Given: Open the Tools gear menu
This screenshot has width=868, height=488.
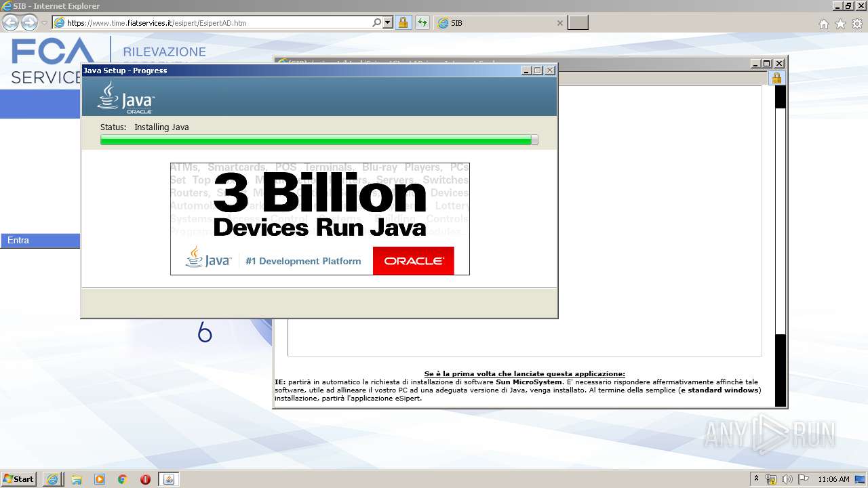Looking at the screenshot, I should point(857,24).
